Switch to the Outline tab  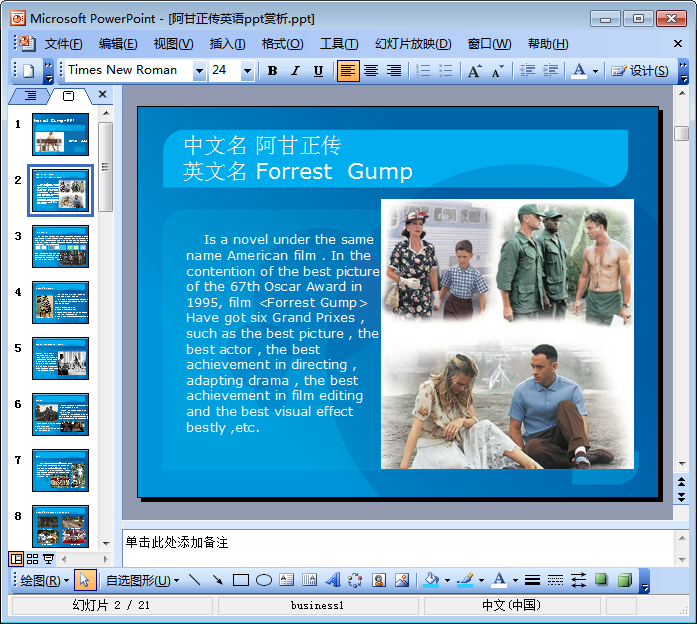(x=30, y=95)
